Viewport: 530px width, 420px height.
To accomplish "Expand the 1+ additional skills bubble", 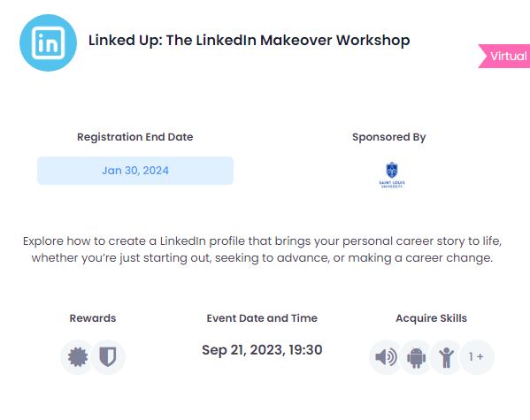I will 477,357.
